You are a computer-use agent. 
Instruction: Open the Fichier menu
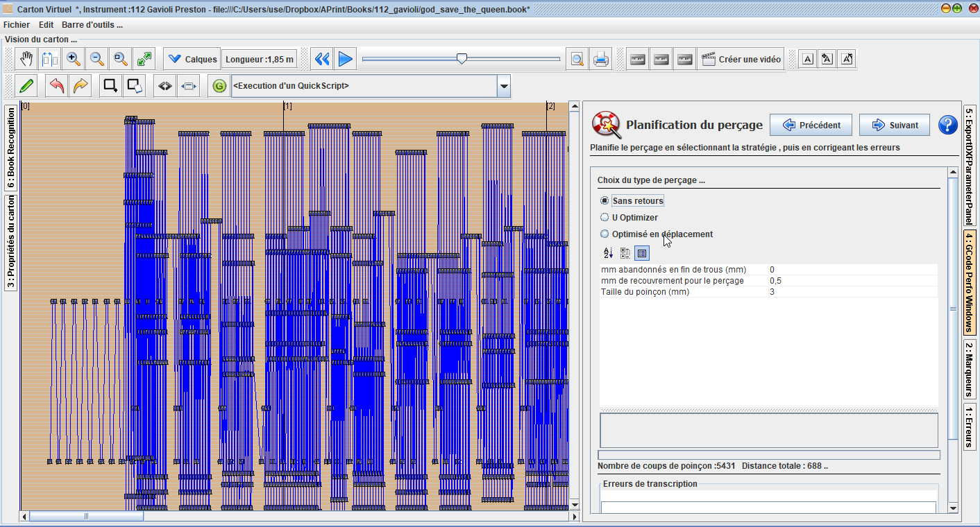point(17,24)
